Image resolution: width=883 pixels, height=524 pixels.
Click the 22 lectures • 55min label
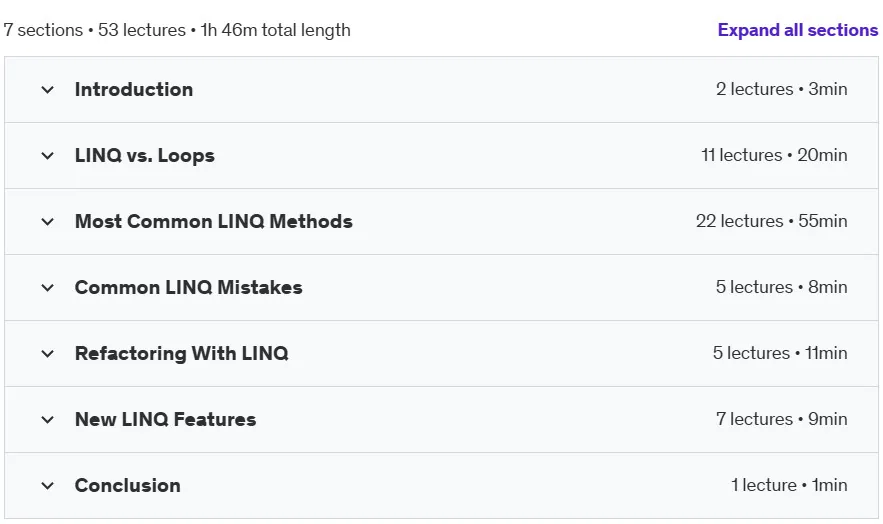coord(771,221)
